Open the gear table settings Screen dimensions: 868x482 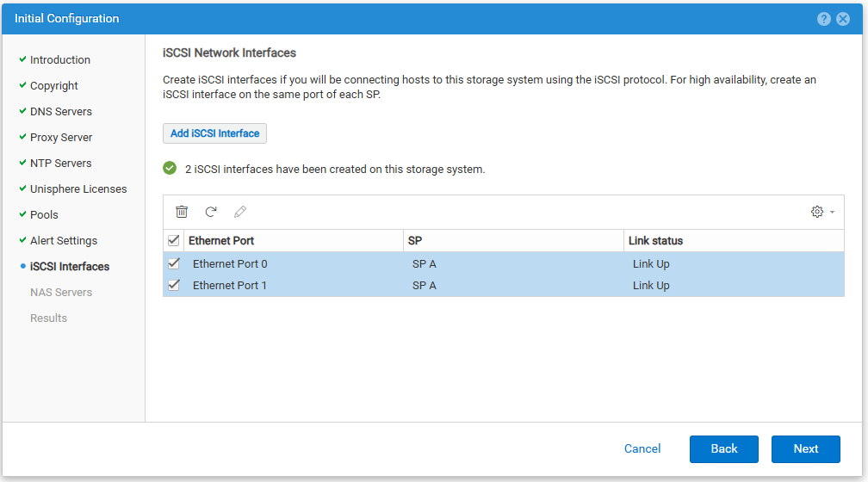(817, 212)
